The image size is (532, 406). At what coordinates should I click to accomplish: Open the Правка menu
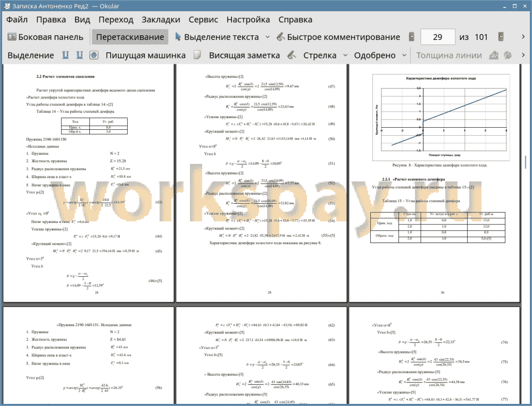(x=51, y=20)
